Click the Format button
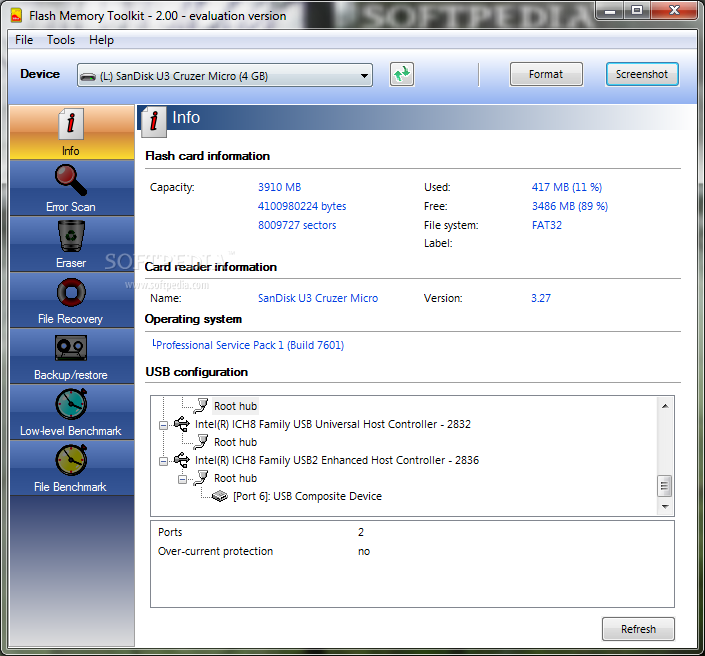Screen dimensions: 705x656 tap(546, 74)
